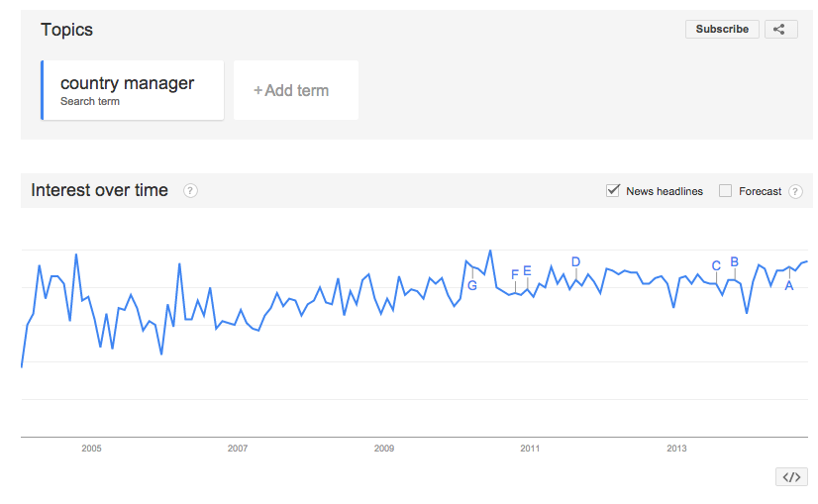Screen dimensions: 818x504
Task: Click news headline marker C
Action: coord(716,265)
